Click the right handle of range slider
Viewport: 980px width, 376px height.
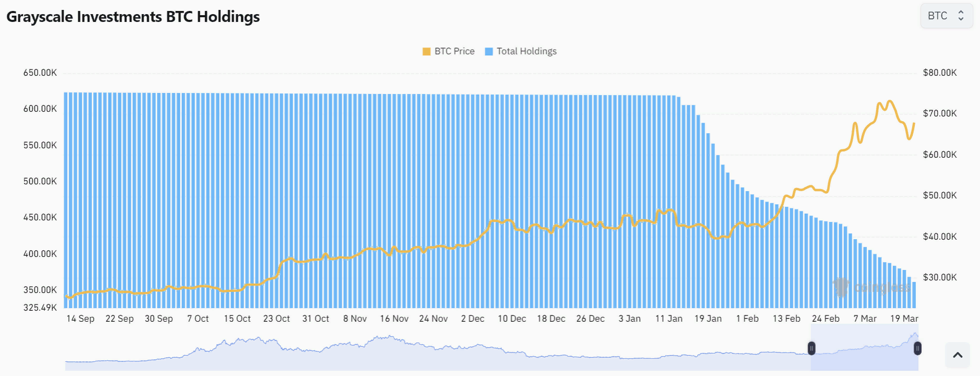pos(917,348)
